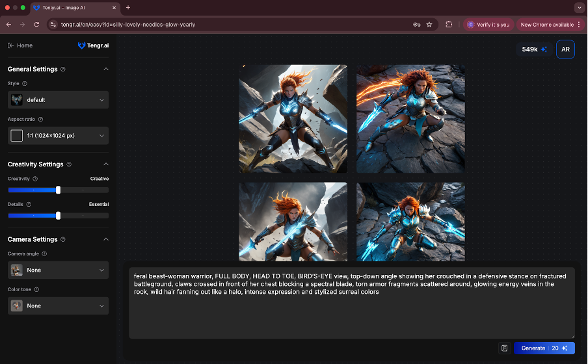
Task: Open the top-right generated warrior image
Action: [410, 119]
